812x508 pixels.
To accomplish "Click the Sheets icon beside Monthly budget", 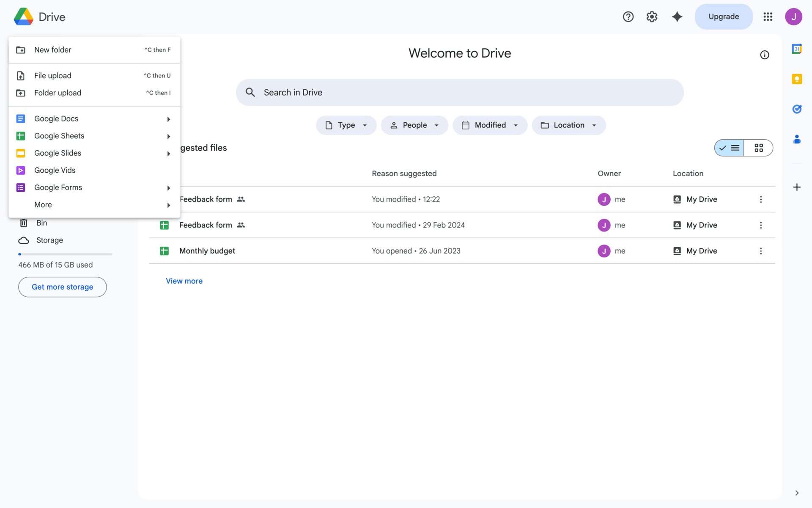I will point(165,251).
